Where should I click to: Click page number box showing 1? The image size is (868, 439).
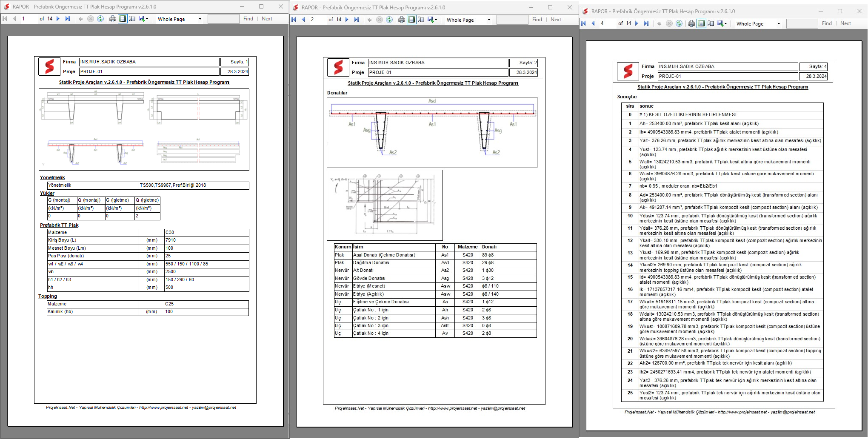(x=29, y=19)
